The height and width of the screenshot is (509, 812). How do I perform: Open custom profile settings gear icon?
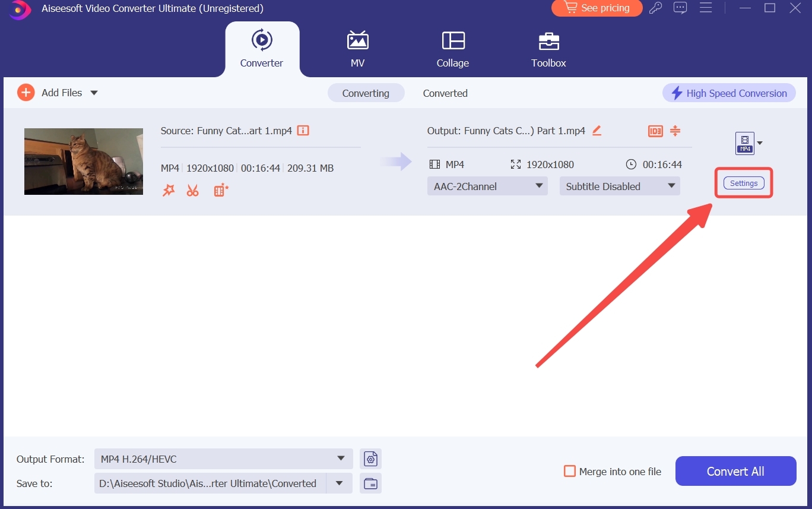point(370,459)
